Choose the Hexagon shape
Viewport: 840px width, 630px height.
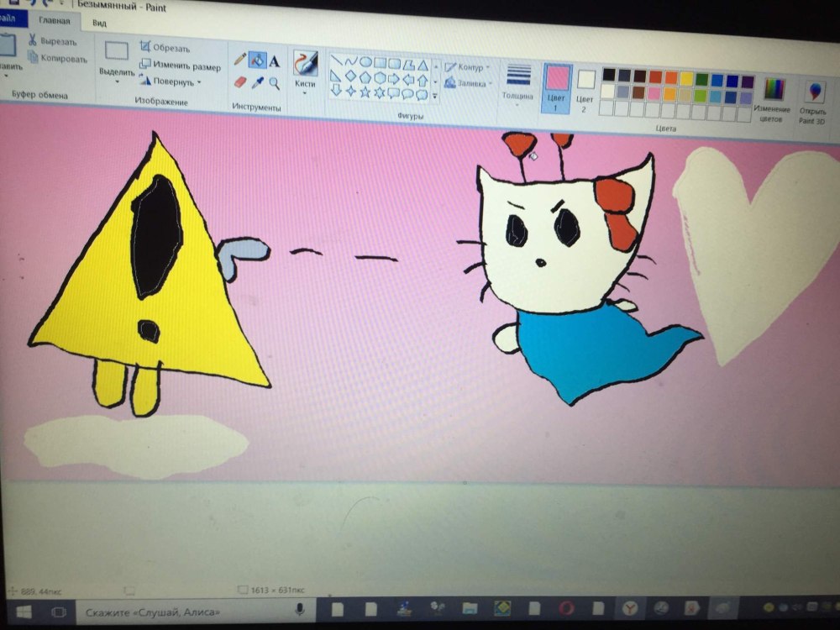click(x=380, y=77)
